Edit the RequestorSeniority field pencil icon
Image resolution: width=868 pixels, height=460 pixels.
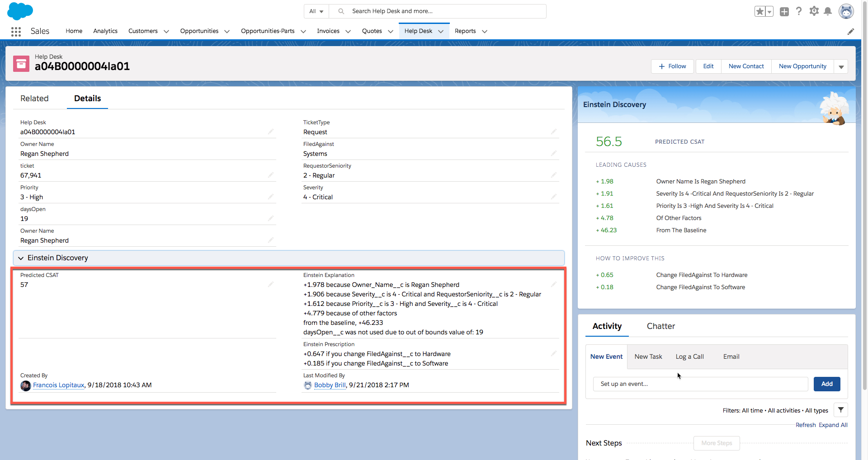click(x=554, y=175)
